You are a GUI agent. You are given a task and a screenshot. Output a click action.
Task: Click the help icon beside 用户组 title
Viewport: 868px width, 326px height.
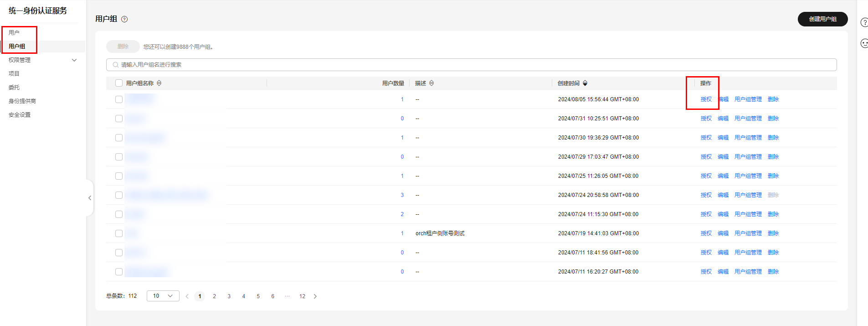point(124,19)
